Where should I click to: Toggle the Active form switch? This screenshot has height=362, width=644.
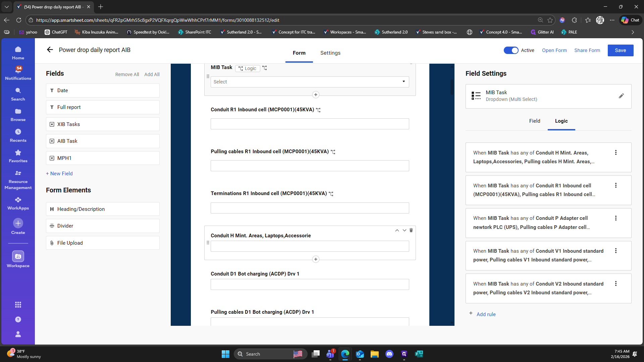511,50
